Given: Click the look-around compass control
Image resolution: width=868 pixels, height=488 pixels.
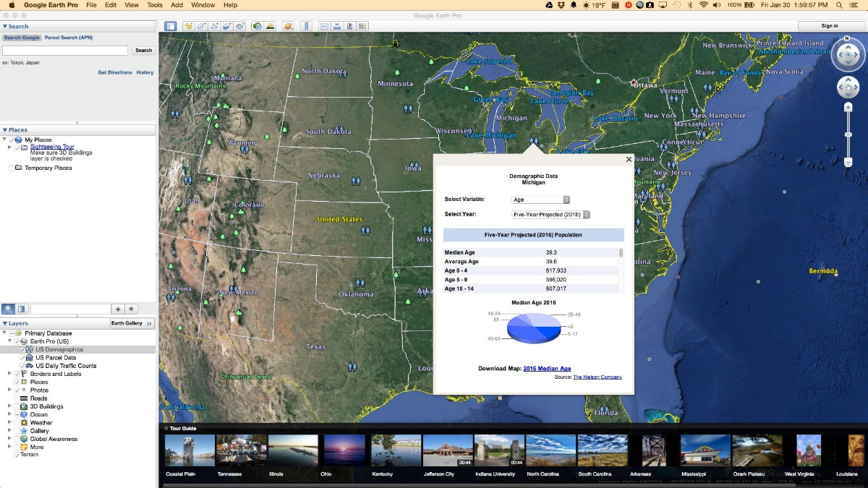Looking at the screenshot, I should (848, 55).
